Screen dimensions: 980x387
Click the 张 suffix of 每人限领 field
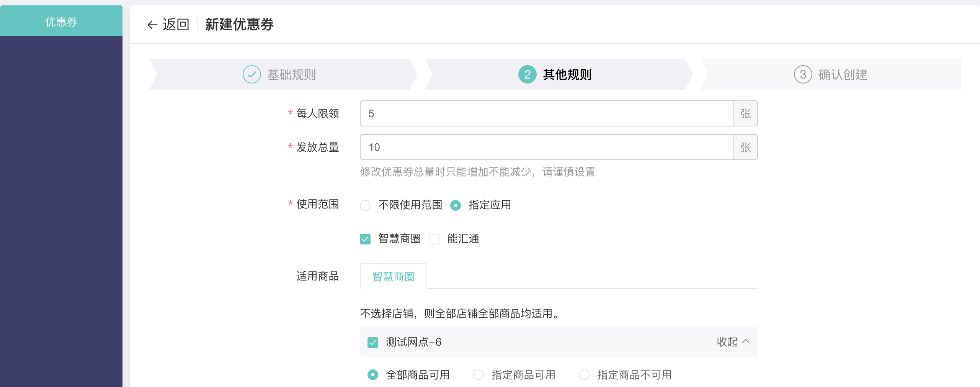[x=745, y=113]
